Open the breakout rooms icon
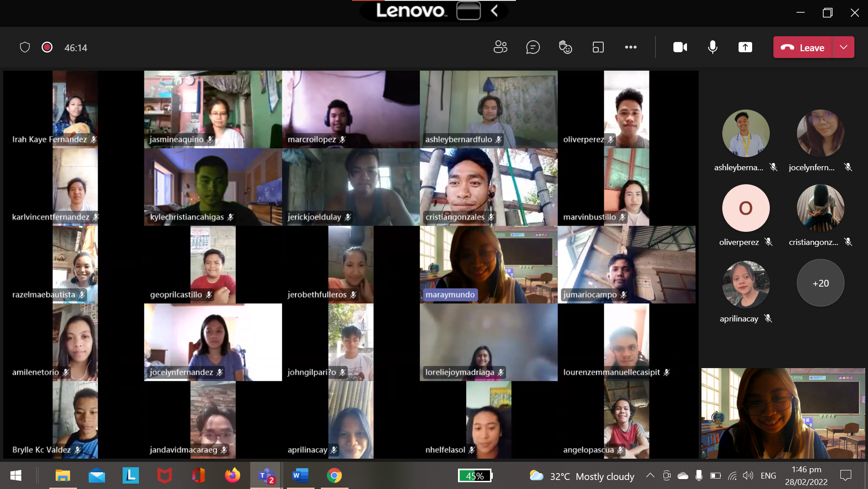868x489 pixels. click(598, 47)
